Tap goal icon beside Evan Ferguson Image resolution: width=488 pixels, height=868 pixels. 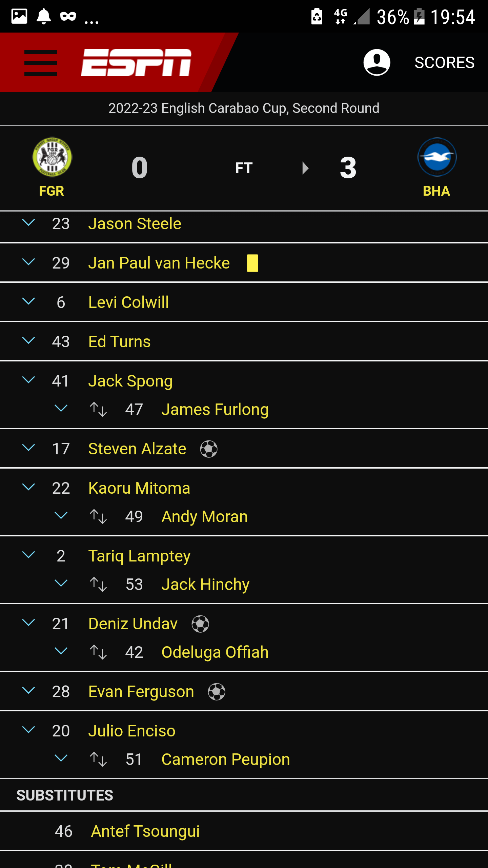point(217,692)
